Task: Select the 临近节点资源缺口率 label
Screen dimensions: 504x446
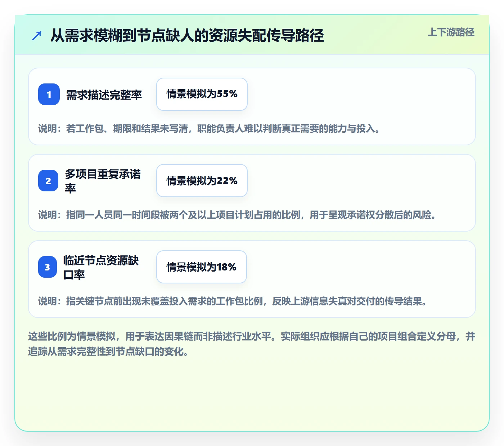Action: click(x=101, y=267)
